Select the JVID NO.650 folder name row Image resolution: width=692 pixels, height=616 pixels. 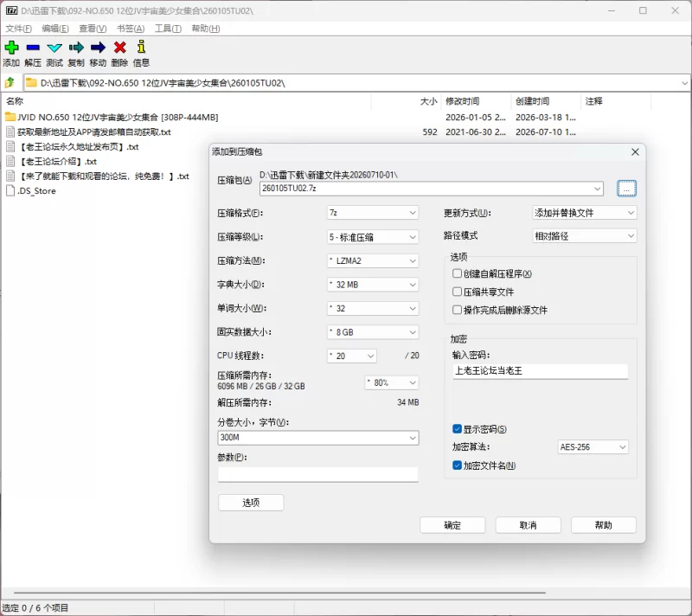pyautogui.click(x=118, y=117)
